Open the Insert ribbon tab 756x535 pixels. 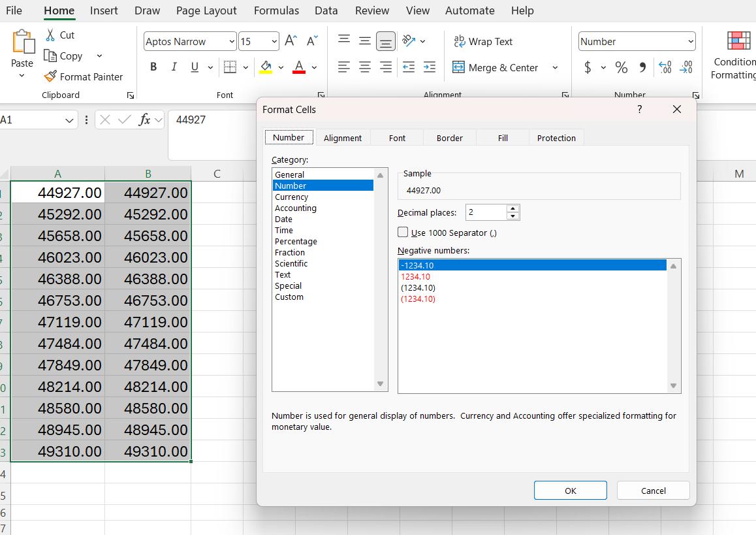(104, 10)
